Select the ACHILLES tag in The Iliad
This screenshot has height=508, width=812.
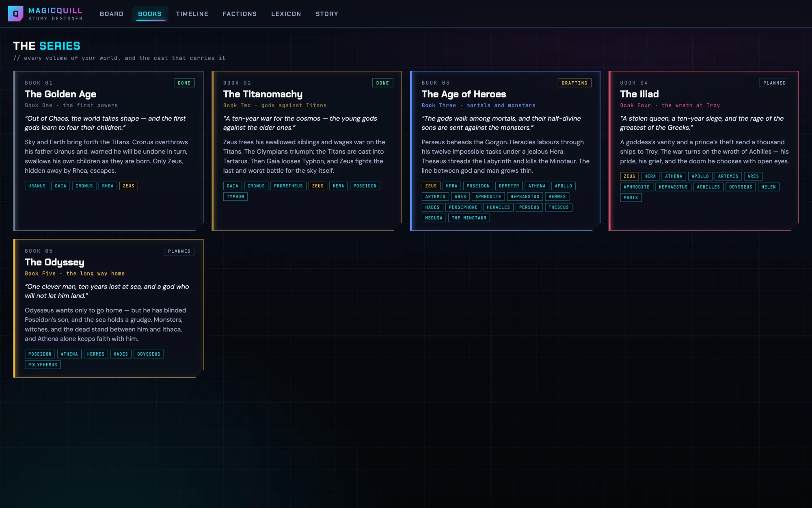click(x=708, y=187)
